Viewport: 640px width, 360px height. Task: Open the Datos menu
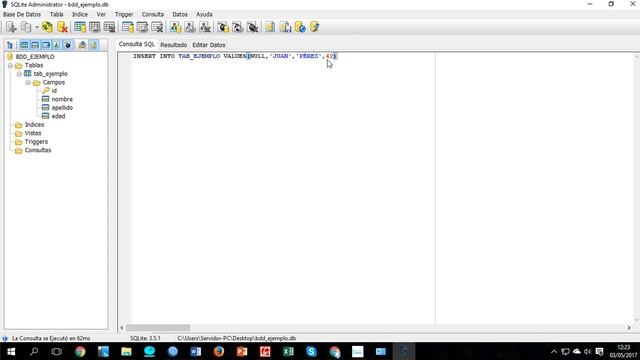point(180,14)
